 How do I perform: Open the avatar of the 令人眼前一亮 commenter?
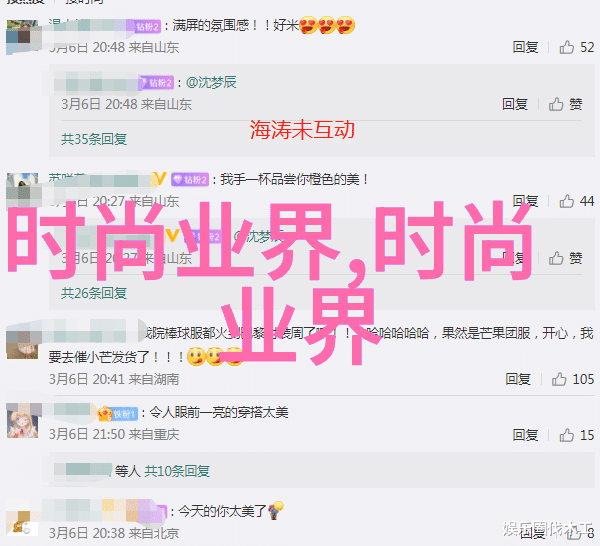[23, 420]
